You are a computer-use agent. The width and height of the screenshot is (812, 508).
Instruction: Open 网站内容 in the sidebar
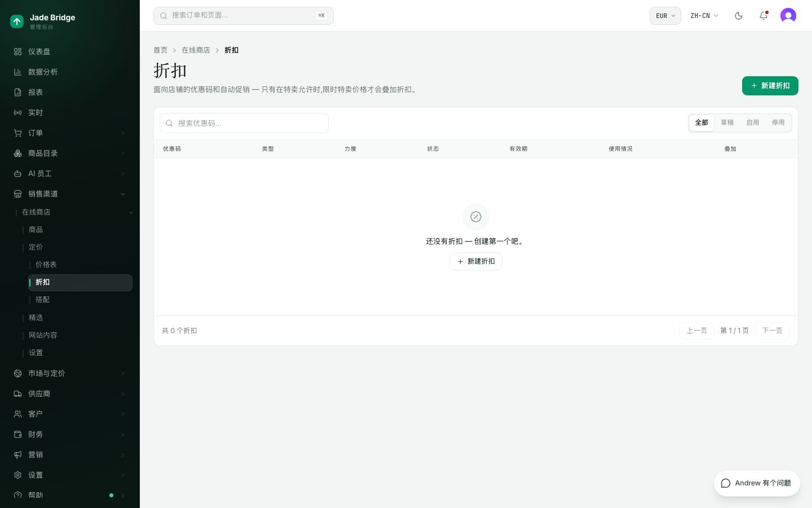(43, 335)
